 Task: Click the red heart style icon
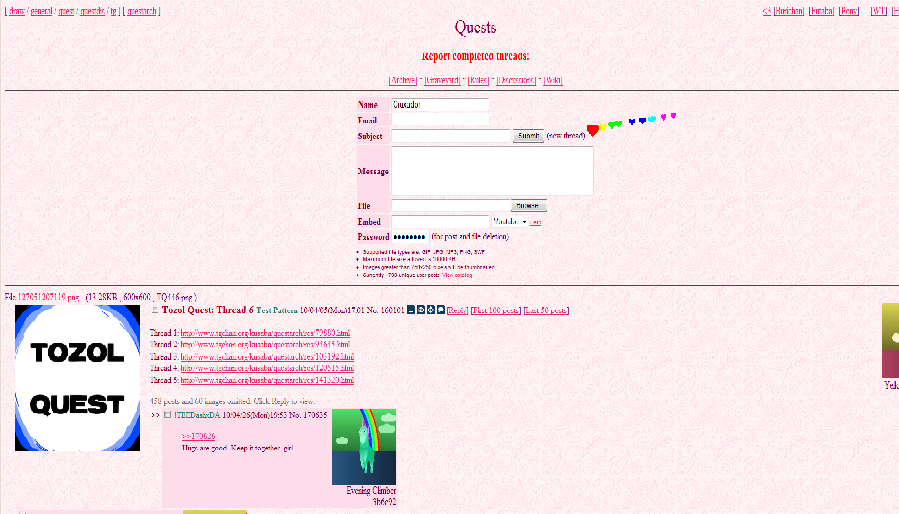[592, 131]
